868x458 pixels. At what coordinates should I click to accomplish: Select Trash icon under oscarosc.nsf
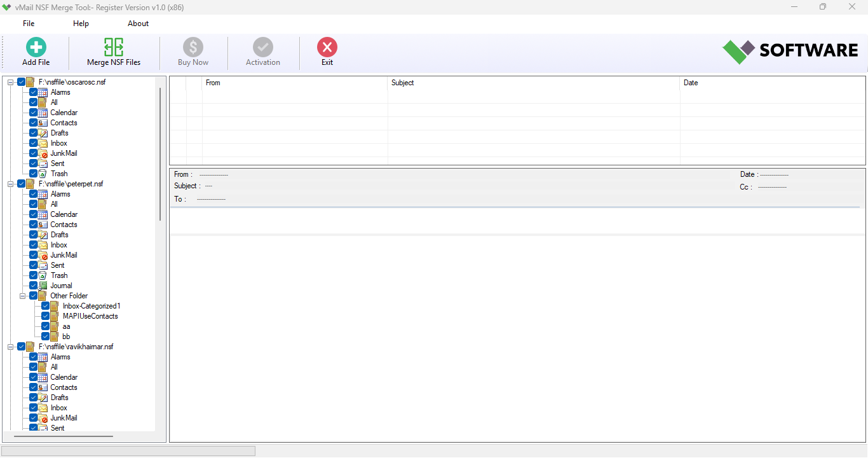click(x=43, y=174)
